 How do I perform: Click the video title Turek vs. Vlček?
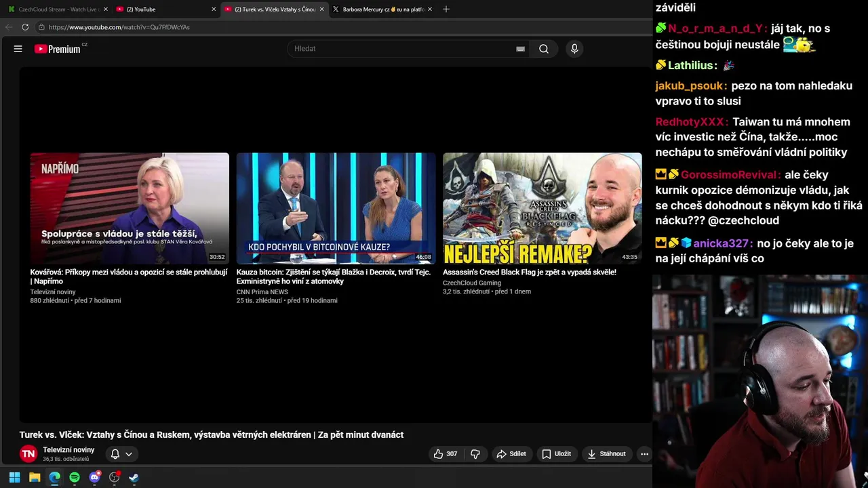212,435
